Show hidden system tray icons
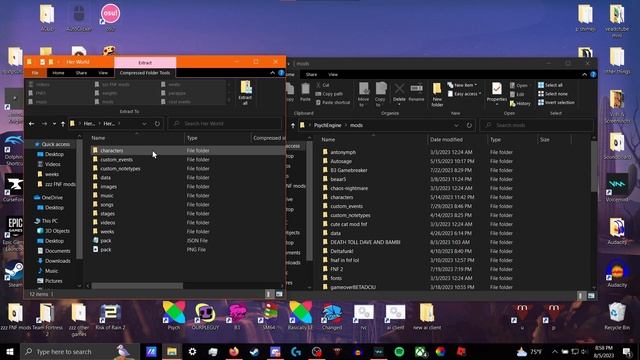Viewport: 640px width, 360px height. 555,351
